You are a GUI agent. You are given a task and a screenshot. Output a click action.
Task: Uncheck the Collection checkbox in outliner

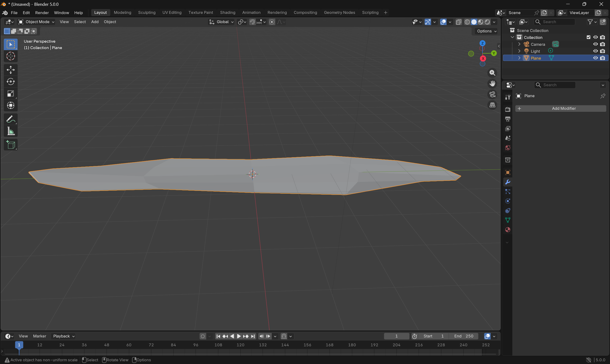588,37
